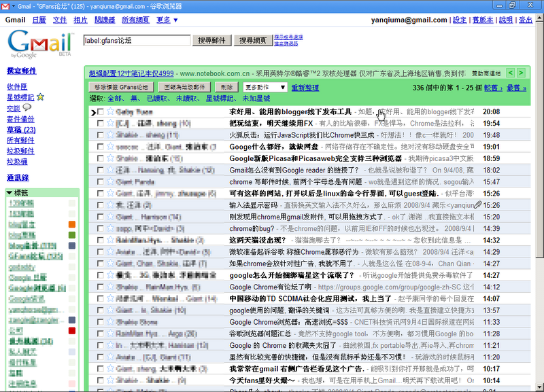
Task: Check the box for '这两天猫没出现' email
Action: pos(100,240)
